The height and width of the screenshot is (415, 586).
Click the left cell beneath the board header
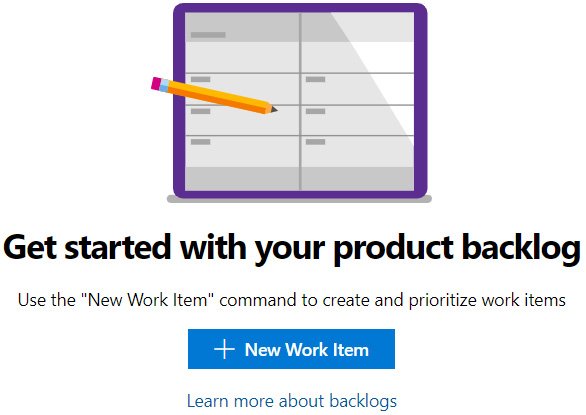[242, 57]
